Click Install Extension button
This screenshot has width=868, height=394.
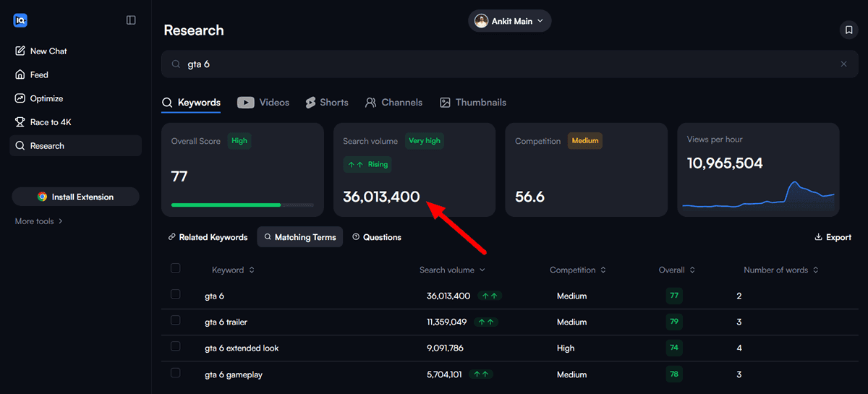point(76,197)
